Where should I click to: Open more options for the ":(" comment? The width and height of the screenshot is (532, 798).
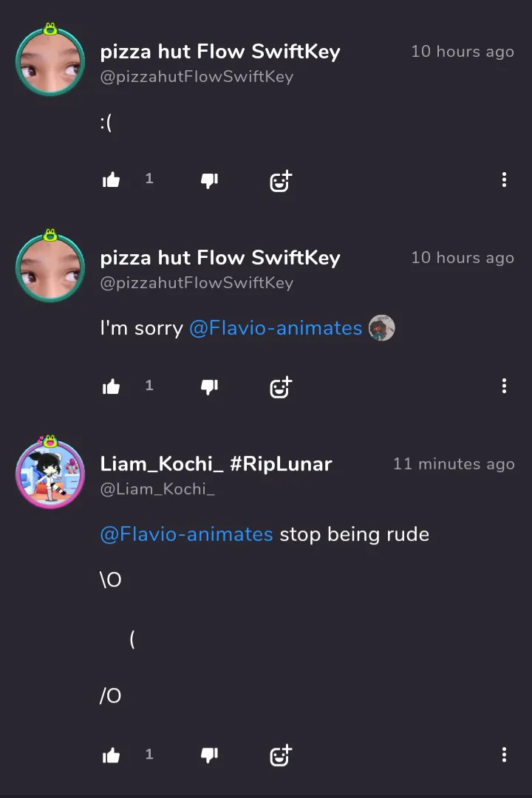(504, 179)
